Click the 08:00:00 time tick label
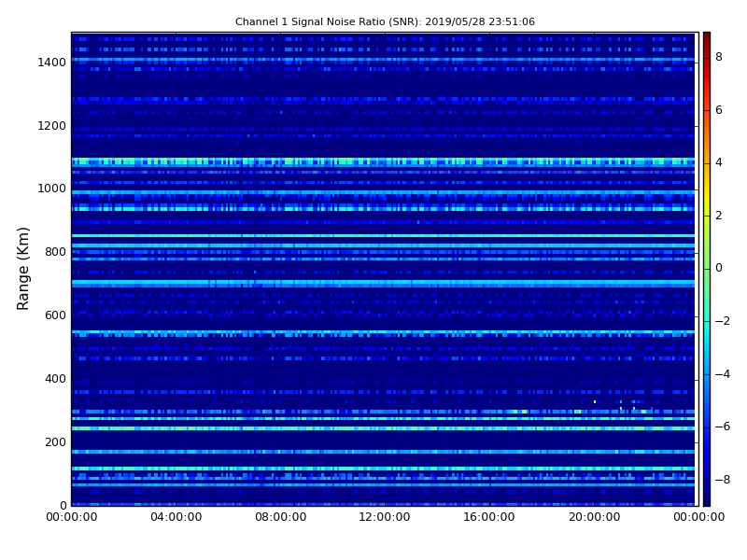Screen dimensions: 747x560 click(281, 517)
